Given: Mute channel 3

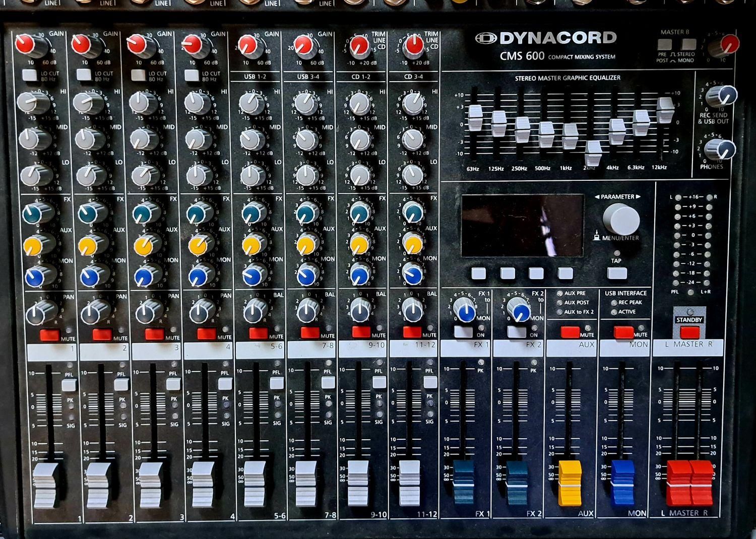Looking at the screenshot, I should tap(154, 334).
